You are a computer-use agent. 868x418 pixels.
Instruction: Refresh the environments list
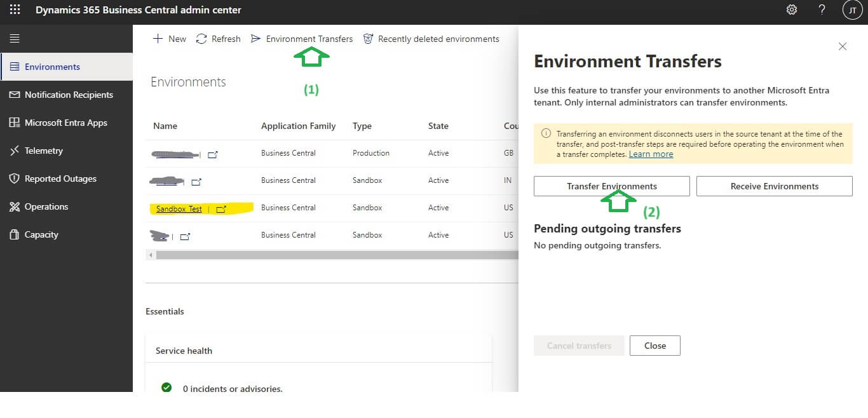(x=219, y=39)
